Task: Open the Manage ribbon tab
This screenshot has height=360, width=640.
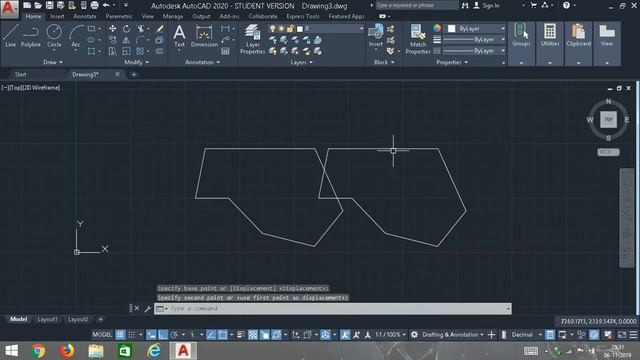Action: click(173, 16)
